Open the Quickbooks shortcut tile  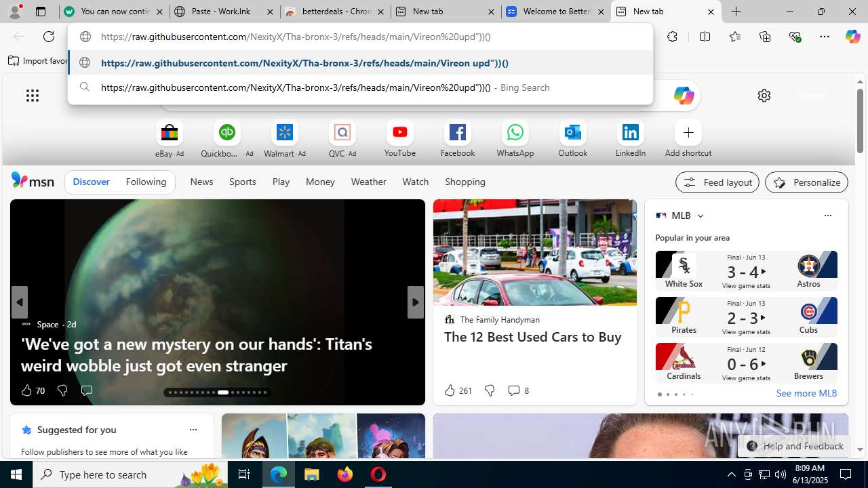click(x=227, y=140)
